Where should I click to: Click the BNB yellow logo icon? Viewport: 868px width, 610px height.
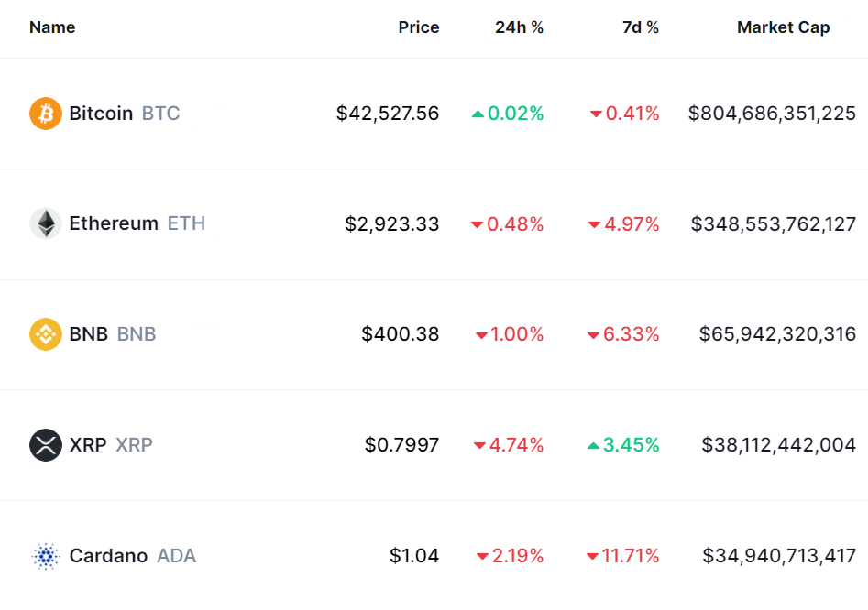(x=46, y=334)
